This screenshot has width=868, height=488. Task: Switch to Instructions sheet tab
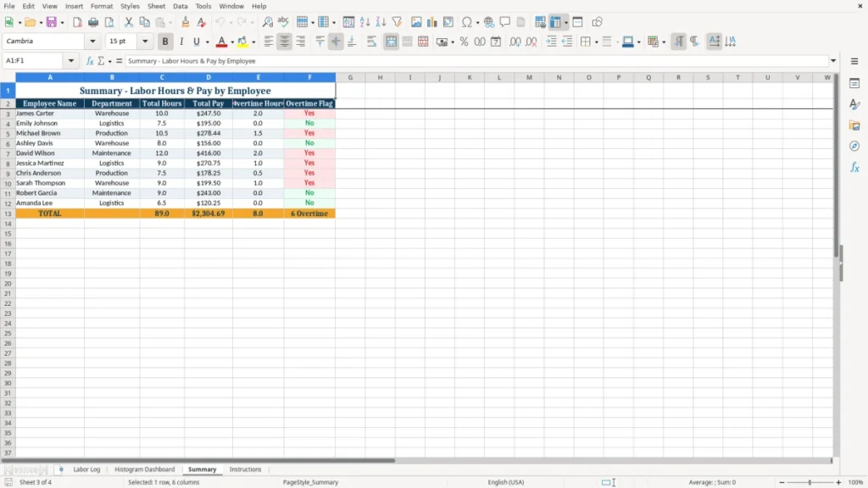coord(245,469)
